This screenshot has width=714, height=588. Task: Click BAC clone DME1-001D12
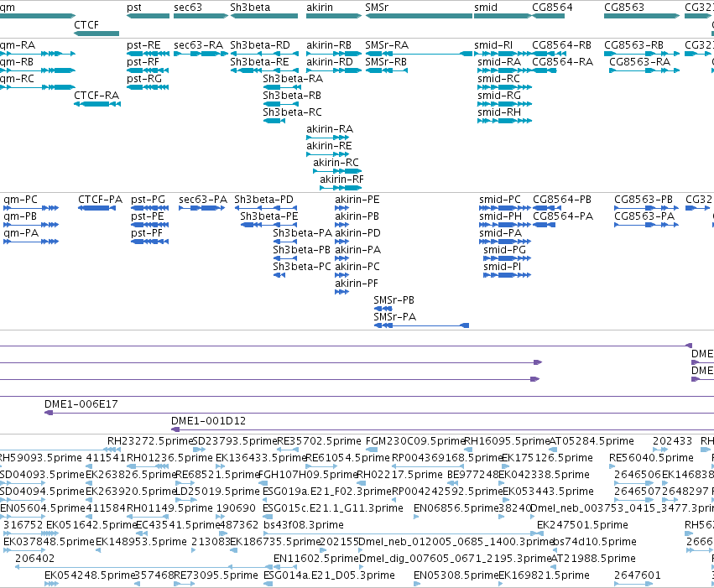tap(442, 429)
